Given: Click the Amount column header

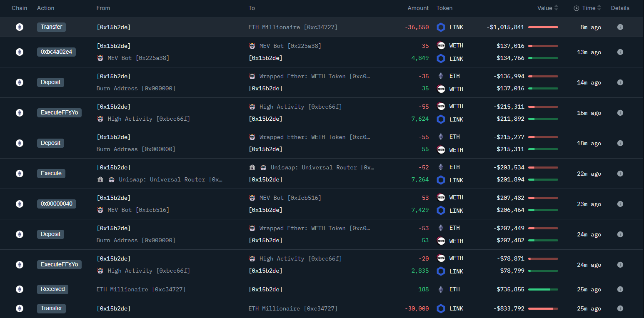Looking at the screenshot, I should pos(418,8).
